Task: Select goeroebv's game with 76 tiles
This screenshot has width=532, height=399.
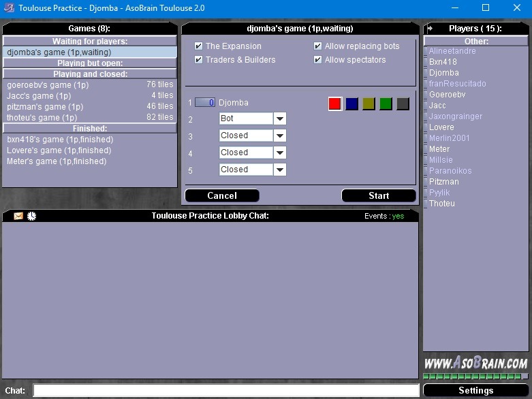Action: pyautogui.click(x=89, y=84)
